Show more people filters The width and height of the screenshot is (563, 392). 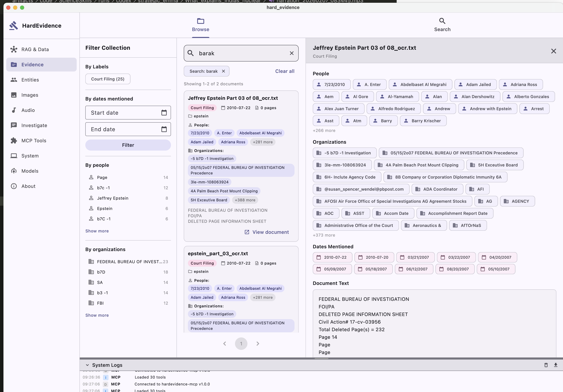click(97, 231)
